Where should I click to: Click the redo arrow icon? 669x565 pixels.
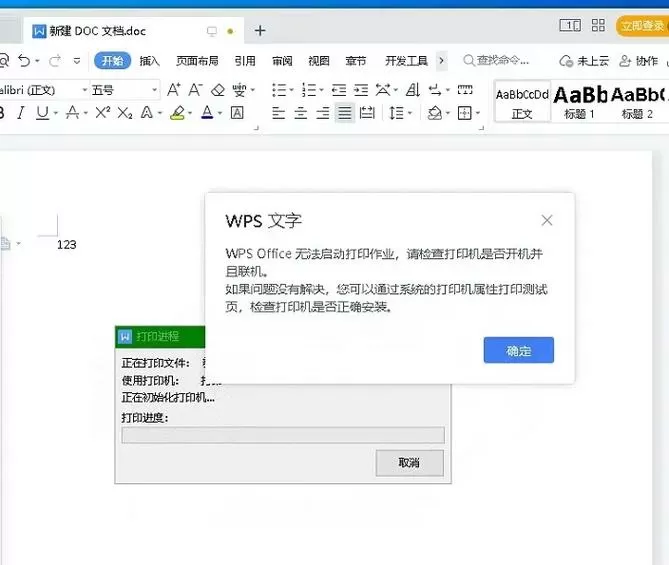(55, 61)
